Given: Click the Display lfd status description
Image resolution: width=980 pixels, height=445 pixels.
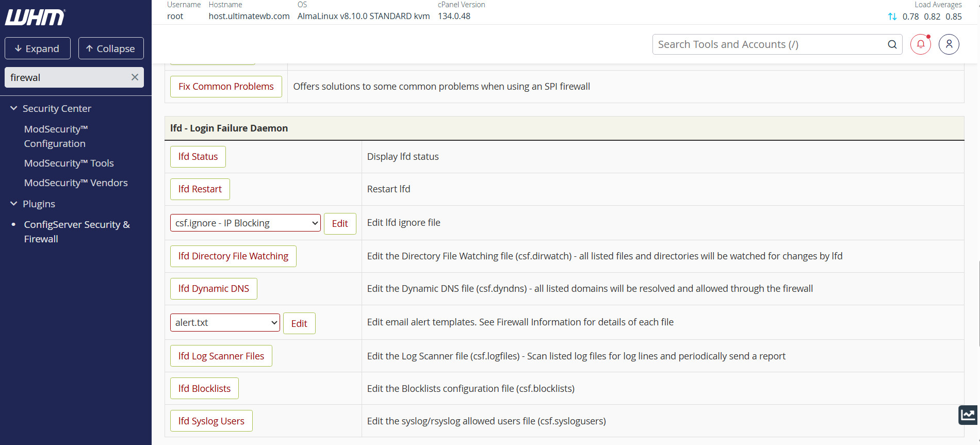Looking at the screenshot, I should 403,157.
